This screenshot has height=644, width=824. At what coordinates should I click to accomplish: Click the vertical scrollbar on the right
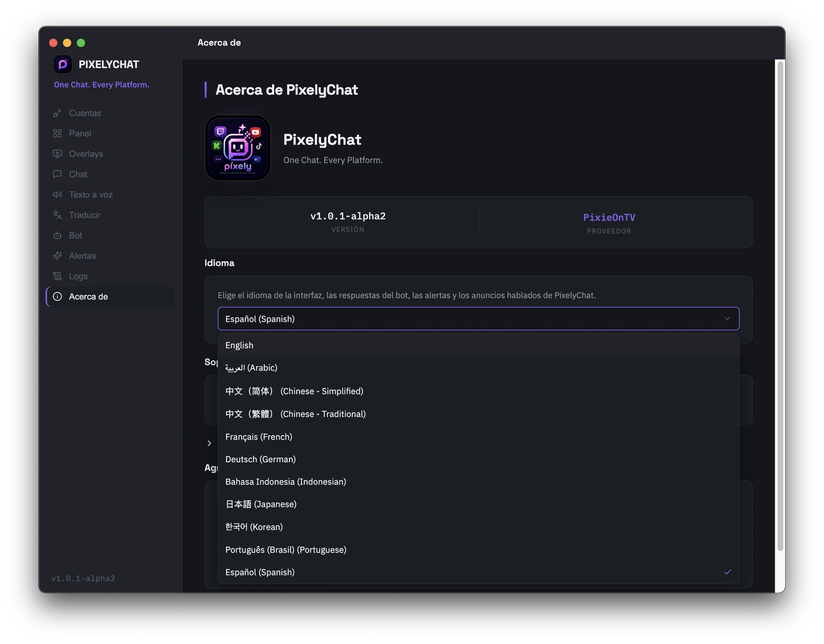[781, 306]
